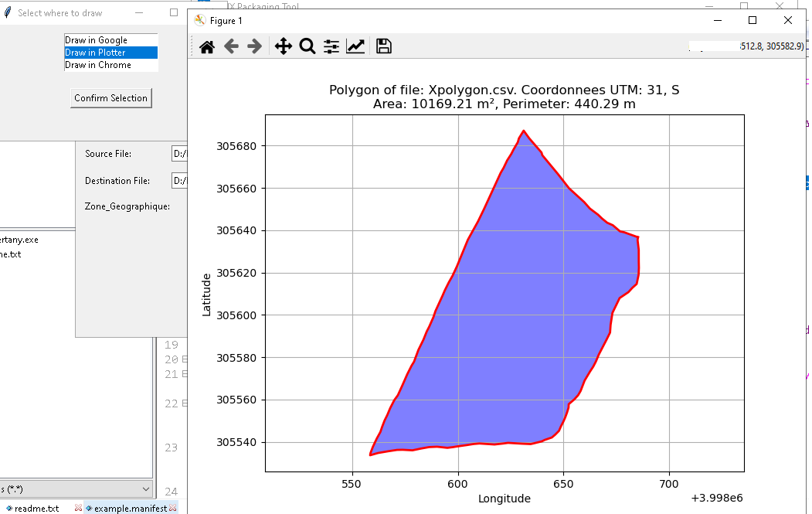
Task: Select "Draw in Google" from the list
Action: click(x=110, y=40)
